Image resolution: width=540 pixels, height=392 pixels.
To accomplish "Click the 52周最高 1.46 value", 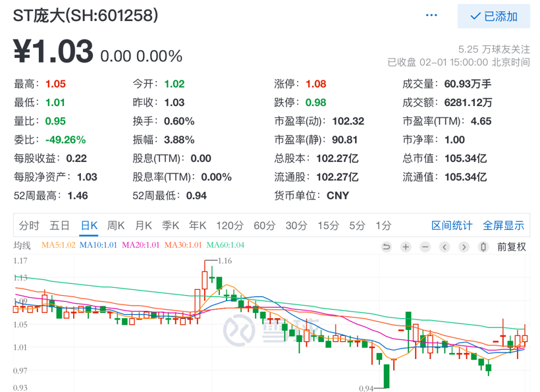I will pyautogui.click(x=78, y=196).
